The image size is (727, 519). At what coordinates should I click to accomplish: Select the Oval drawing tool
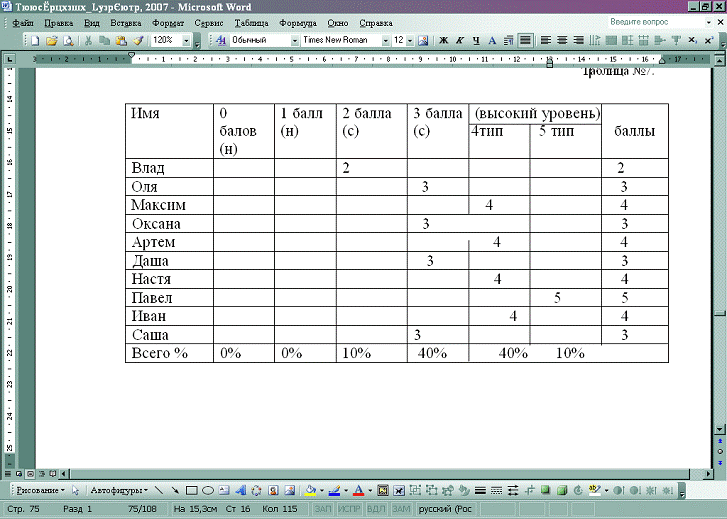[x=208, y=491]
